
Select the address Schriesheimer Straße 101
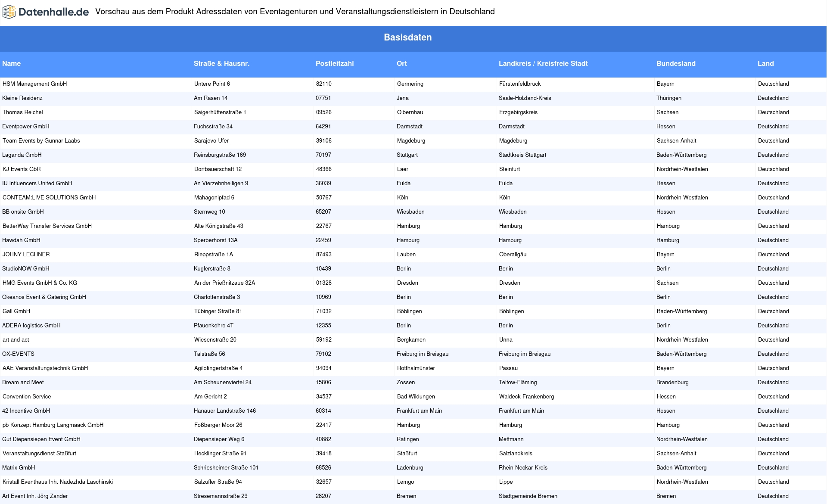coord(226,468)
